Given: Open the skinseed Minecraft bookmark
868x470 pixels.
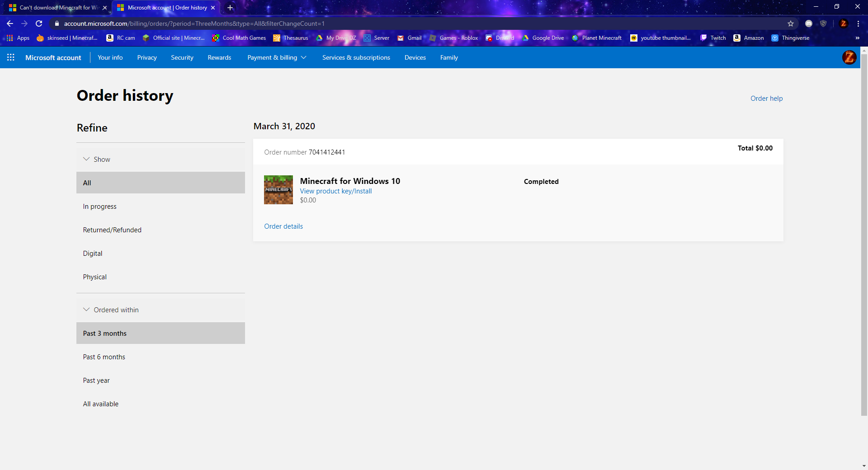Looking at the screenshot, I should pyautogui.click(x=67, y=38).
